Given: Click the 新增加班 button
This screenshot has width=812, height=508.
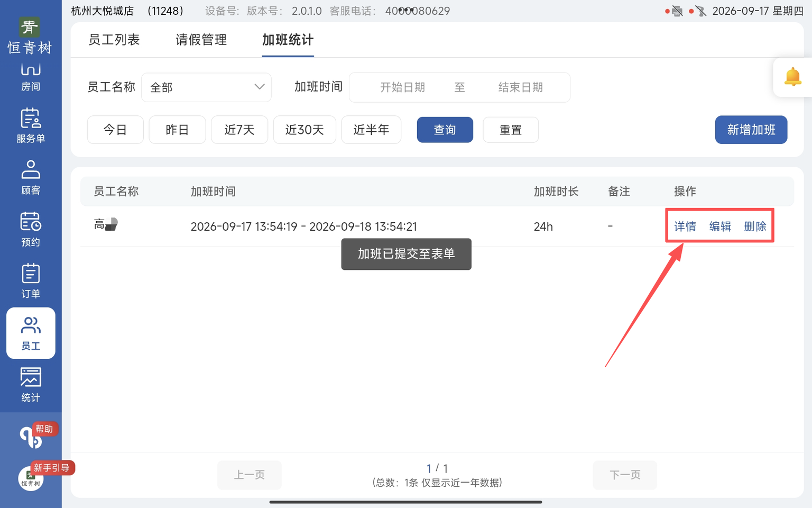Looking at the screenshot, I should point(751,130).
